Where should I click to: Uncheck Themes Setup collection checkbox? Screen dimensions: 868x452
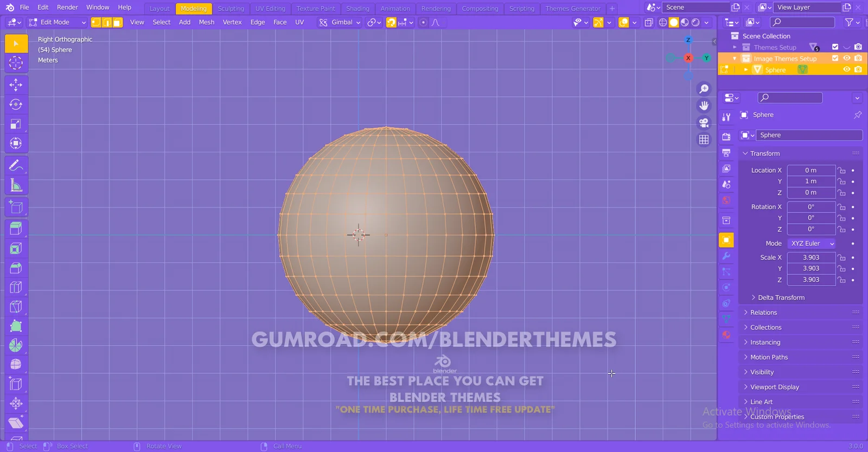835,47
